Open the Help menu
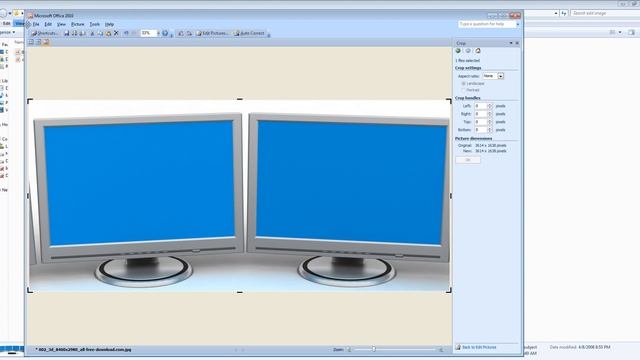The height and width of the screenshot is (360, 640). [109, 24]
